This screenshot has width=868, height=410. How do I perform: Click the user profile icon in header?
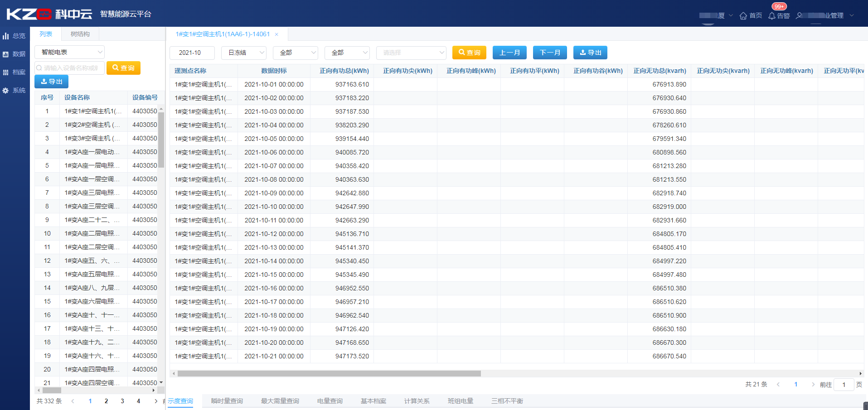[x=799, y=15]
